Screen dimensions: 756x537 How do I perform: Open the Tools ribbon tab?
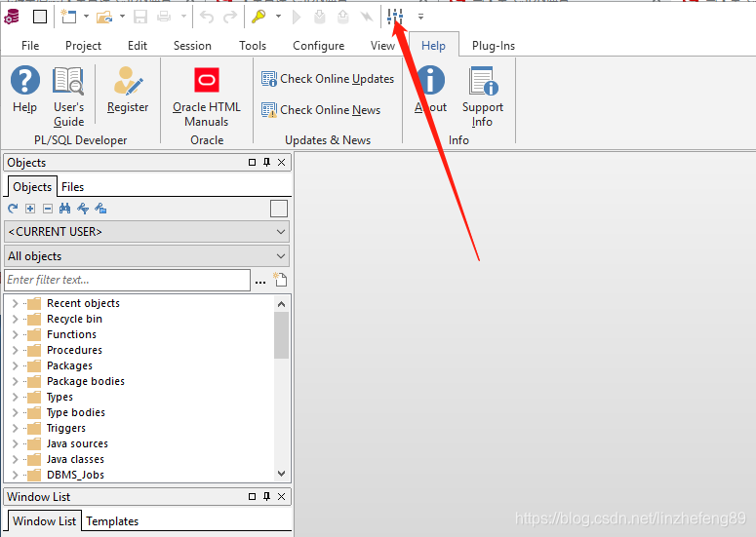253,46
